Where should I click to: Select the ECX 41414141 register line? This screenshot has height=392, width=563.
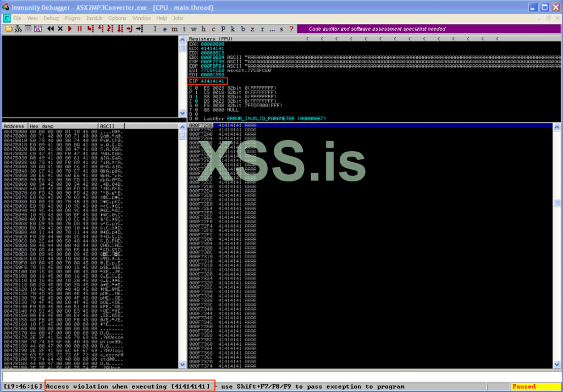point(207,48)
